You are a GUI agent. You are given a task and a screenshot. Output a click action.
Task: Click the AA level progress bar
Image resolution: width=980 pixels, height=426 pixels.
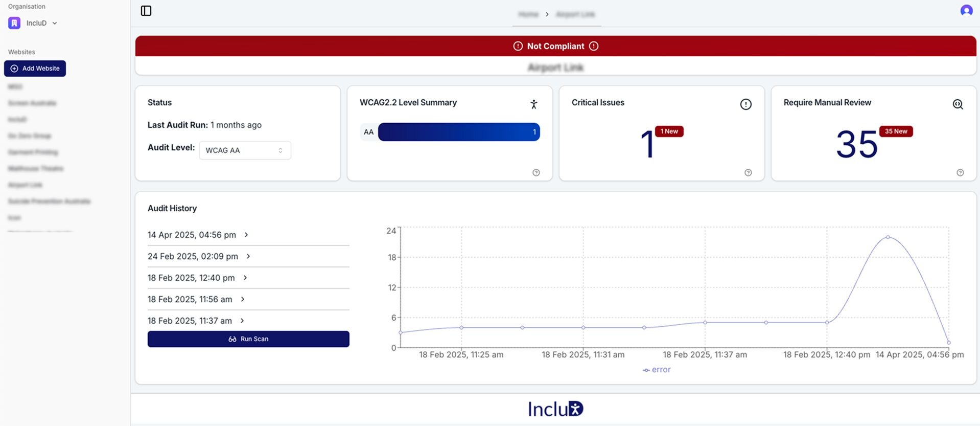(459, 132)
